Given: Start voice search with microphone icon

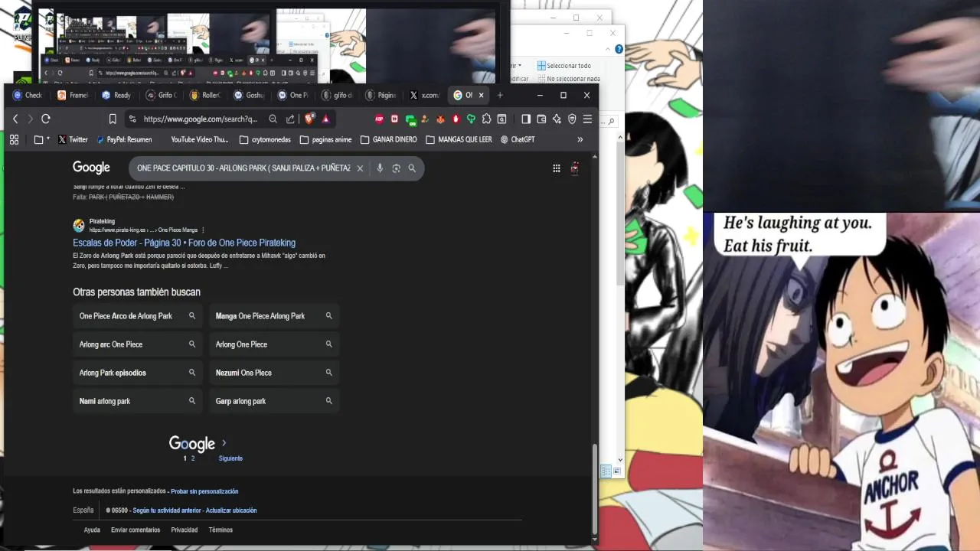Looking at the screenshot, I should tap(380, 168).
